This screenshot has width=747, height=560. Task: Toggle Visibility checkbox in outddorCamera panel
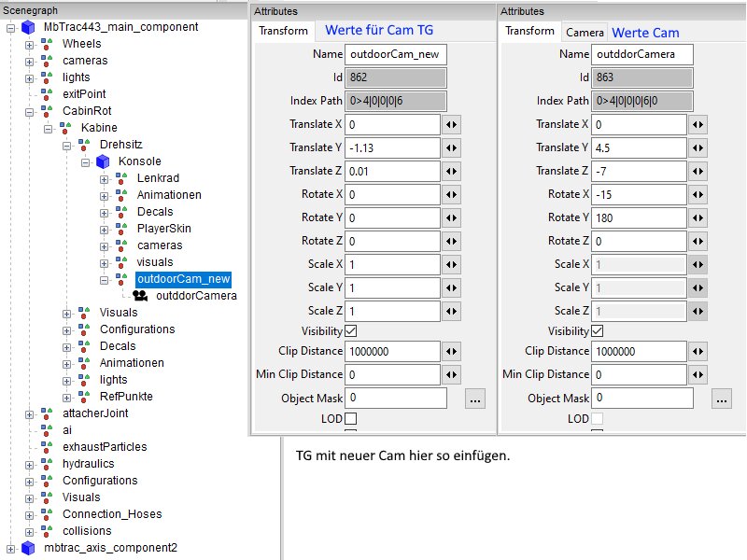pos(598,330)
